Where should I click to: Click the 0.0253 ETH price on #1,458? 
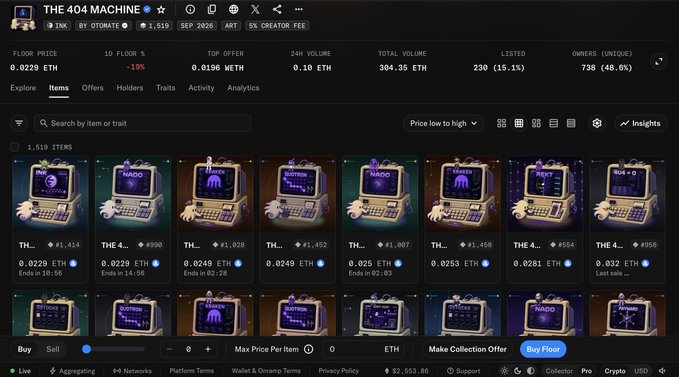coord(454,264)
